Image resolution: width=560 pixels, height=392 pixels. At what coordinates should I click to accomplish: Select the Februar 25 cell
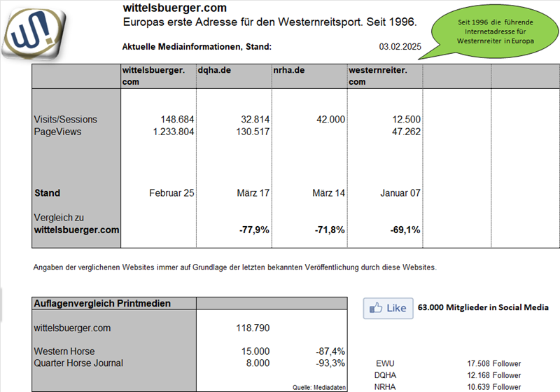171,193
